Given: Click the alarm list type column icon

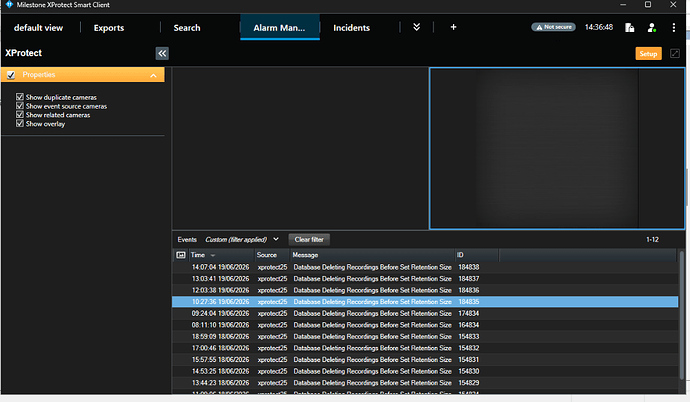Looking at the screenshot, I should pos(180,255).
